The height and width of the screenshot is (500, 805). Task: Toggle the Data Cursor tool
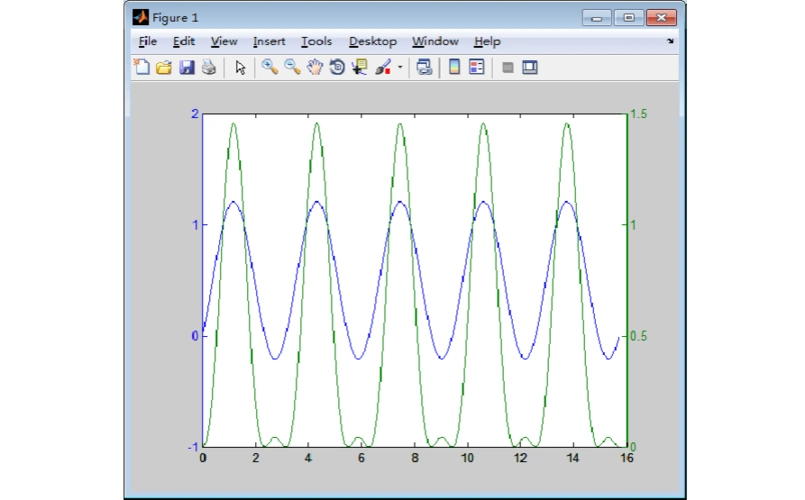360,68
